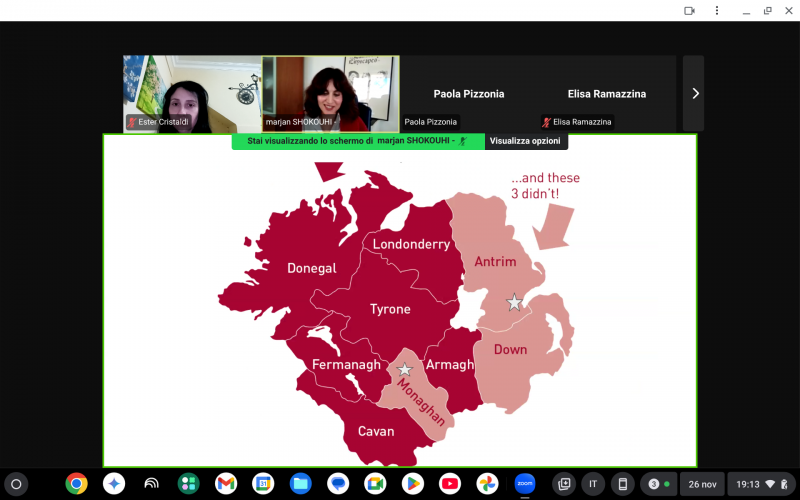Show next participants with right arrow

click(x=695, y=93)
